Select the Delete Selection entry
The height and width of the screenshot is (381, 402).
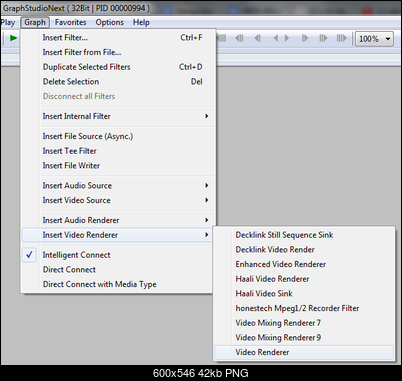pos(118,82)
